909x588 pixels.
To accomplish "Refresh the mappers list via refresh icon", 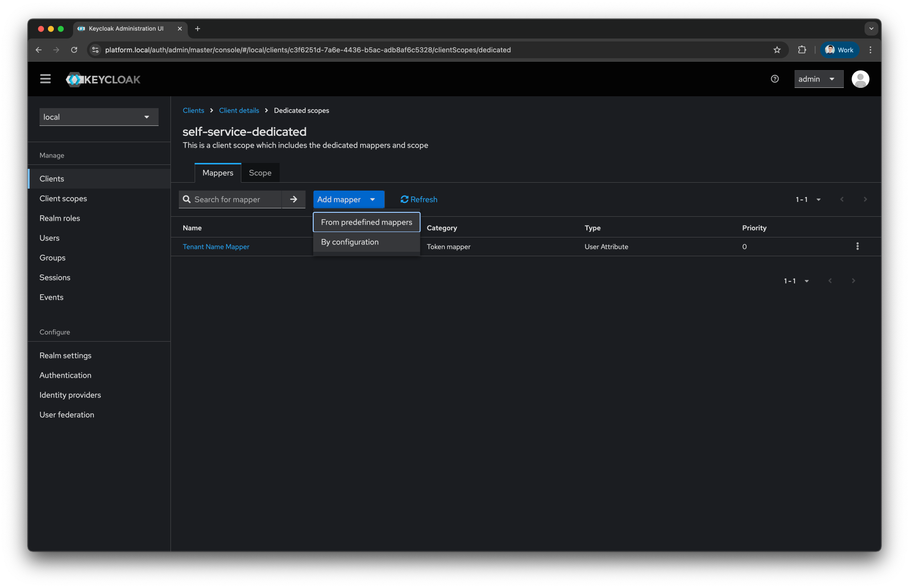I will click(x=418, y=199).
